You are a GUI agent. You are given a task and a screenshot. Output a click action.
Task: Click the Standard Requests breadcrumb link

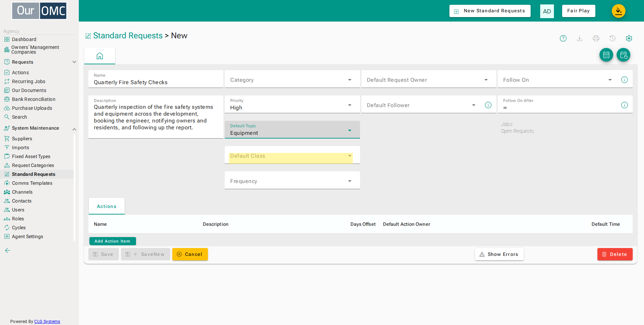point(128,36)
